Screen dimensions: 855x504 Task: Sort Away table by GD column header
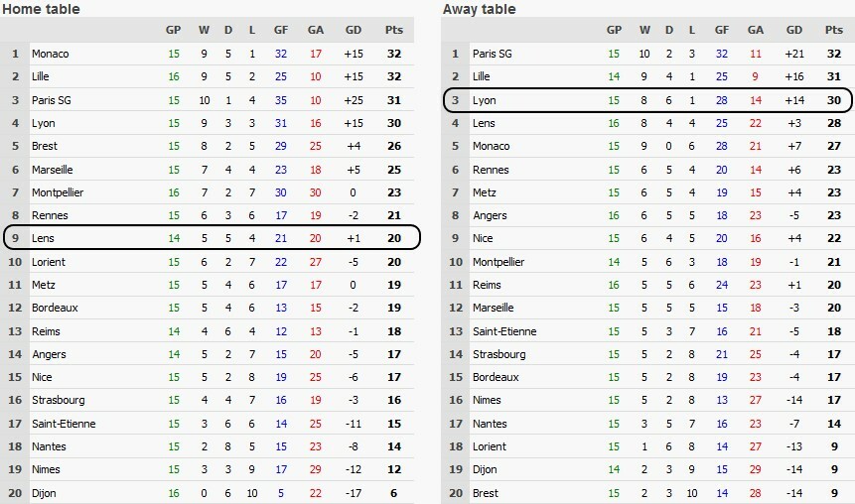click(x=794, y=30)
